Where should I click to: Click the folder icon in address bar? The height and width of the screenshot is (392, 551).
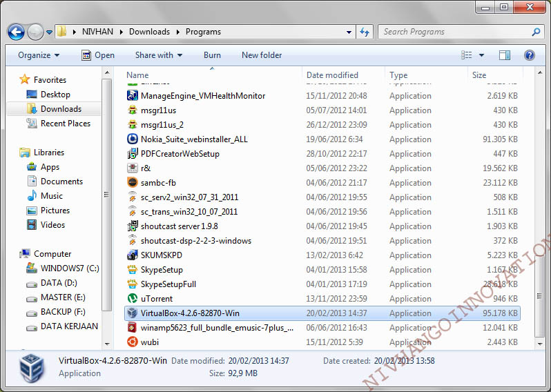(62, 32)
